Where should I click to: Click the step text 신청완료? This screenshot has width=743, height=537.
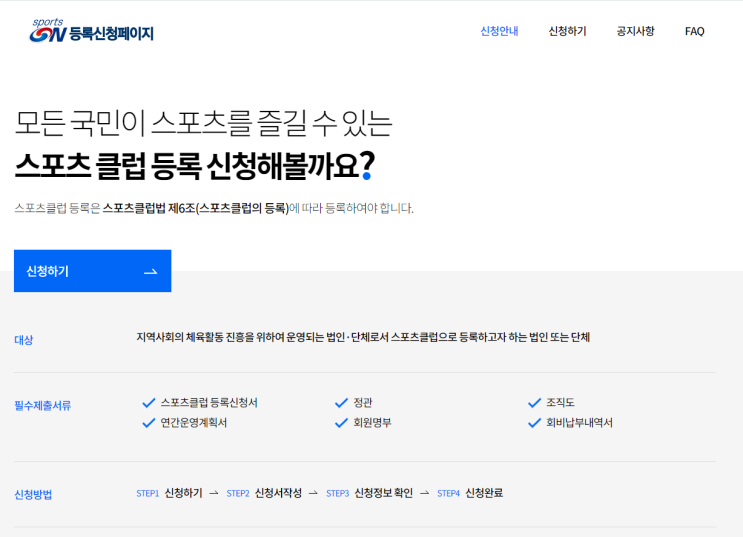pyautogui.click(x=484, y=493)
